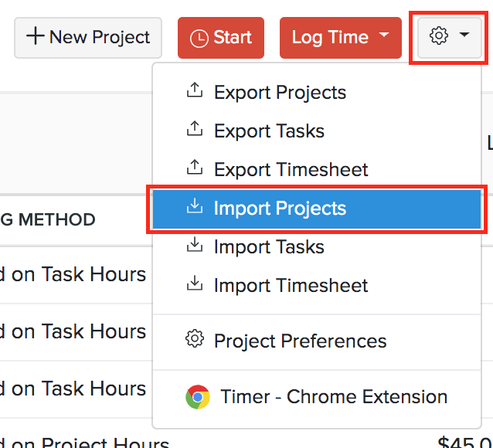Screen dimensions: 493x448
Task: Click the Log Time button label
Action: [x=330, y=37]
